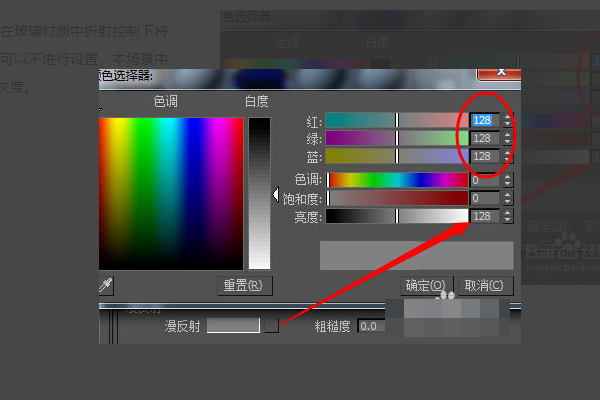600x400 pixels.
Task: Click the whiteness 白度 vertical bar
Action: 259,194
